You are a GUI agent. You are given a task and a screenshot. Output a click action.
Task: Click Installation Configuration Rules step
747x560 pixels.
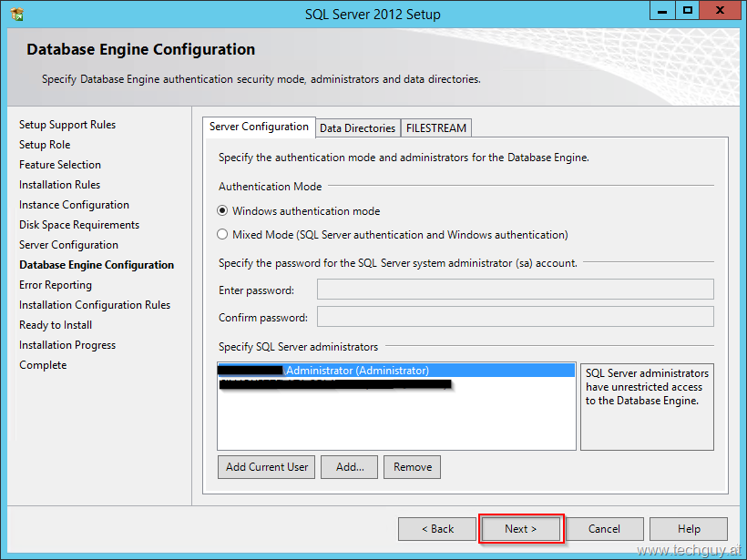[95, 305]
